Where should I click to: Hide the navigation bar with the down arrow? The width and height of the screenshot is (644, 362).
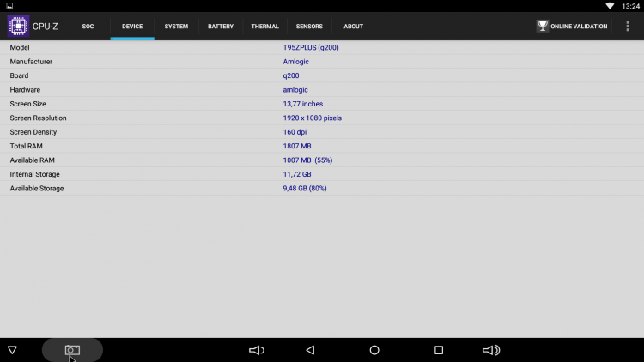click(12, 350)
